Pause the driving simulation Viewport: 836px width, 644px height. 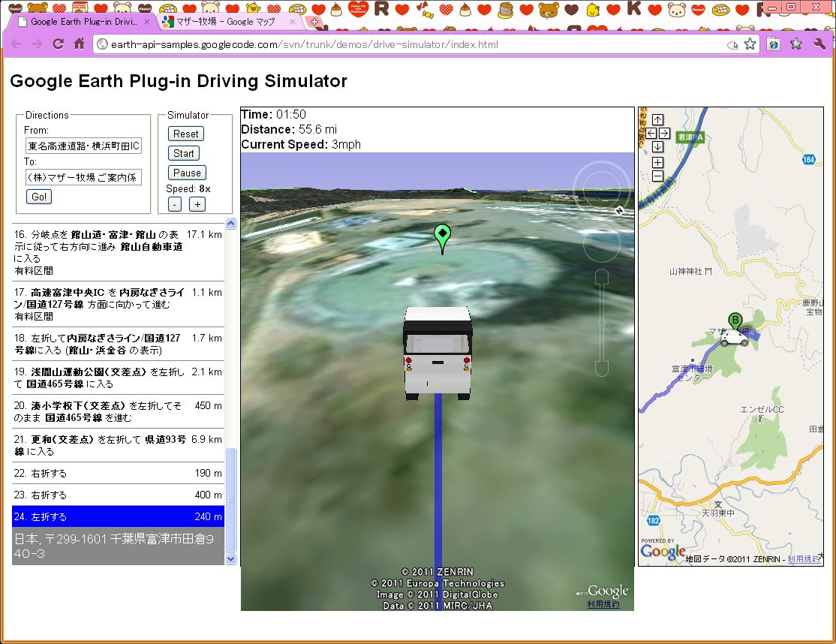(x=187, y=173)
